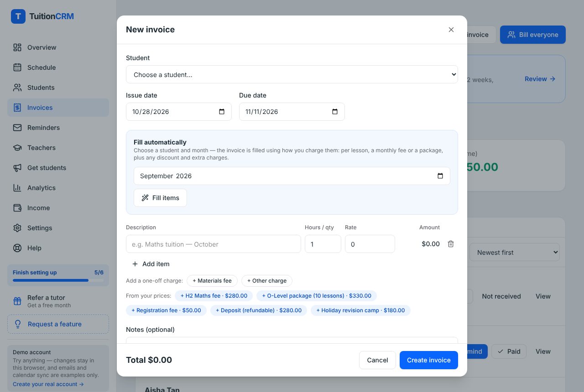Add O-Level package (10 lessons) price
This screenshot has height=392, width=584.
317,296
